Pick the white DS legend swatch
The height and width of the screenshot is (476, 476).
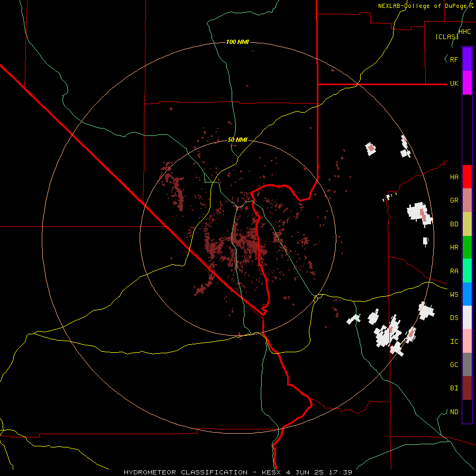467,317
